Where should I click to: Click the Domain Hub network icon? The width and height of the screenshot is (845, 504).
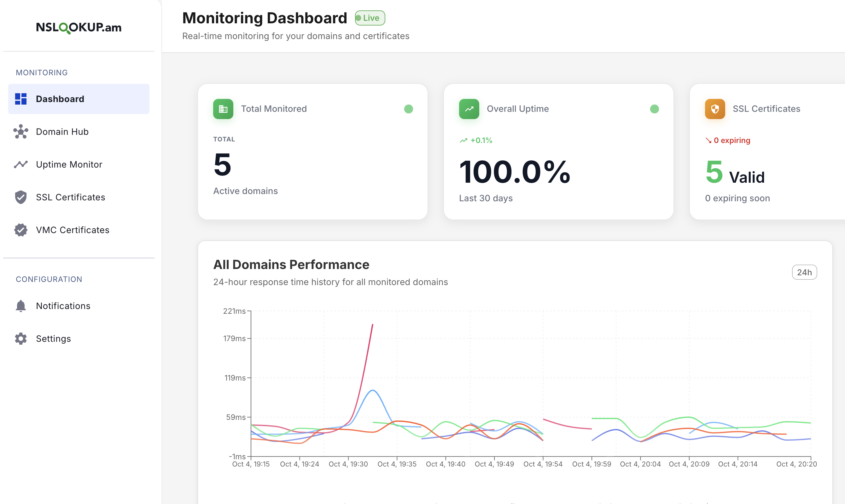tap(21, 131)
